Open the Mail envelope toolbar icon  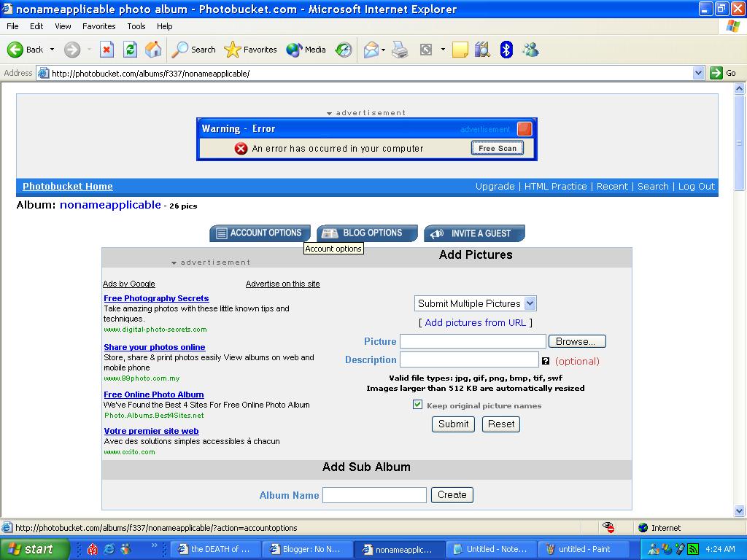pyautogui.click(x=371, y=50)
